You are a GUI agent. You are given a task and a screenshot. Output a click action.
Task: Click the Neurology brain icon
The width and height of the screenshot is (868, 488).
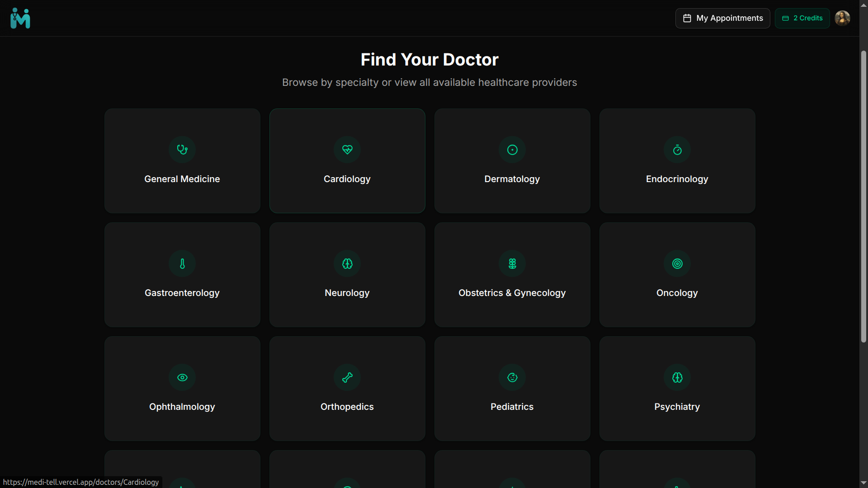pos(347,263)
